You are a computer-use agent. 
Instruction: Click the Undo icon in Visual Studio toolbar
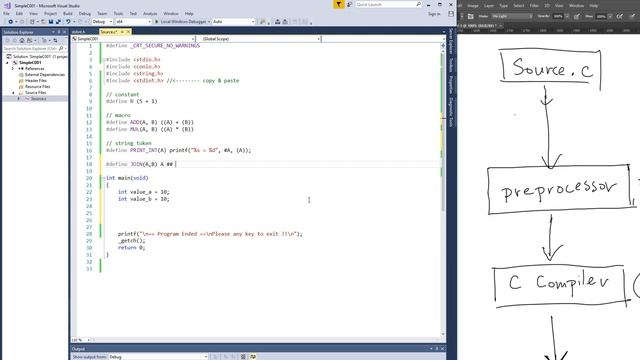pyautogui.click(x=68, y=22)
